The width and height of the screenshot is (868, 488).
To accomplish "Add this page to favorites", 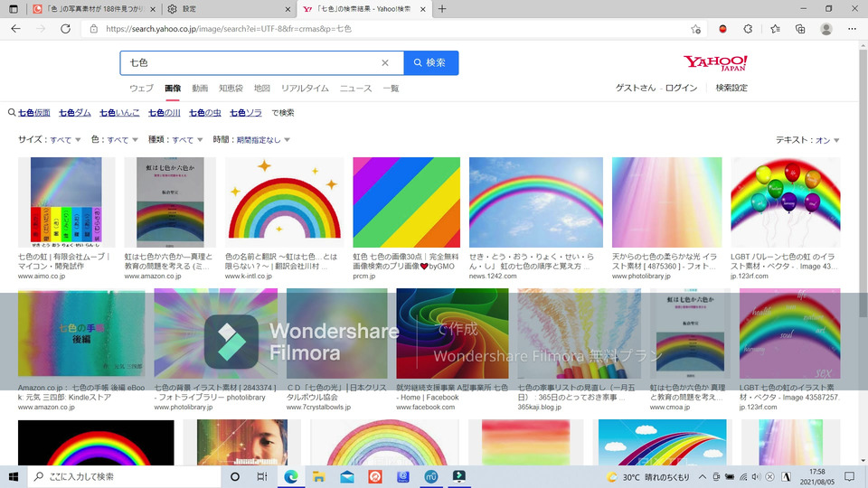I will (696, 29).
